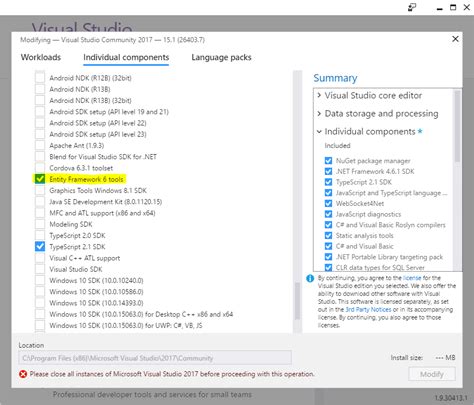Uncheck NuGet package manager in Summary
Image resolution: width=474 pixels, height=405 pixels.
(328, 161)
